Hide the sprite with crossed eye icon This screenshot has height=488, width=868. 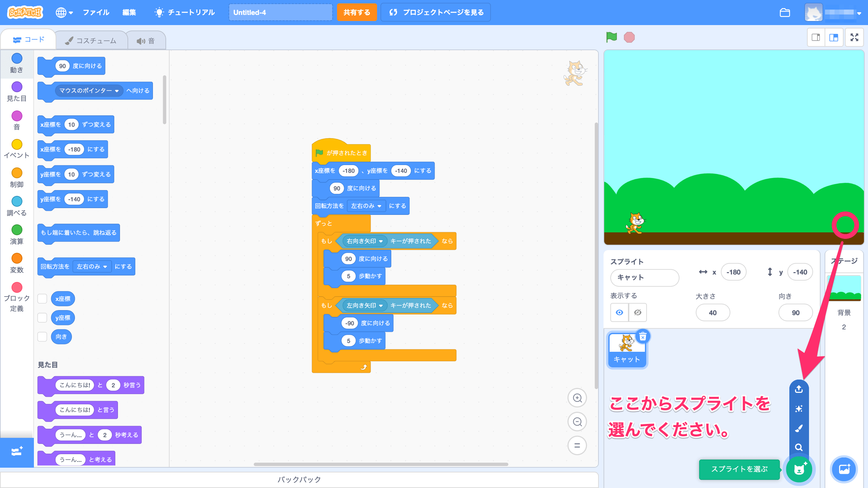click(x=638, y=312)
